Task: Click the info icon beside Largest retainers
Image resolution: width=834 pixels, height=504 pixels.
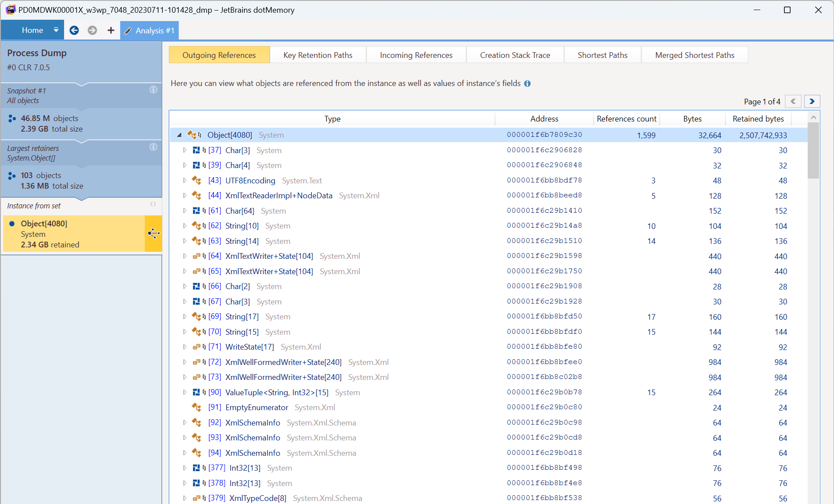Action: tap(153, 147)
